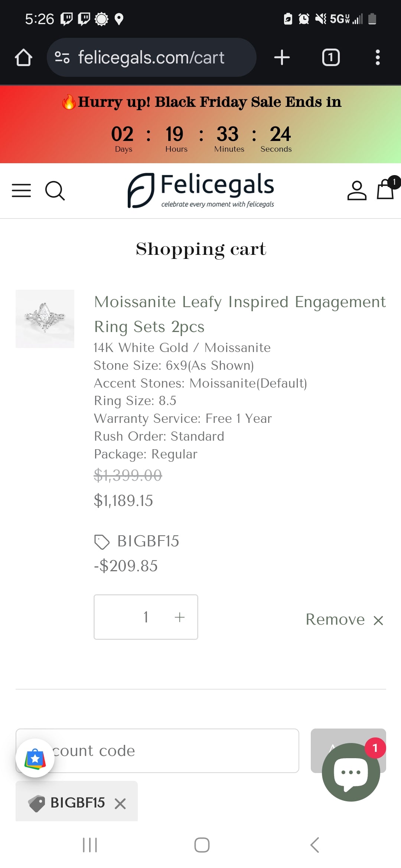Open the ring product thumbnail
This screenshot has height=868, width=401.
(x=45, y=319)
